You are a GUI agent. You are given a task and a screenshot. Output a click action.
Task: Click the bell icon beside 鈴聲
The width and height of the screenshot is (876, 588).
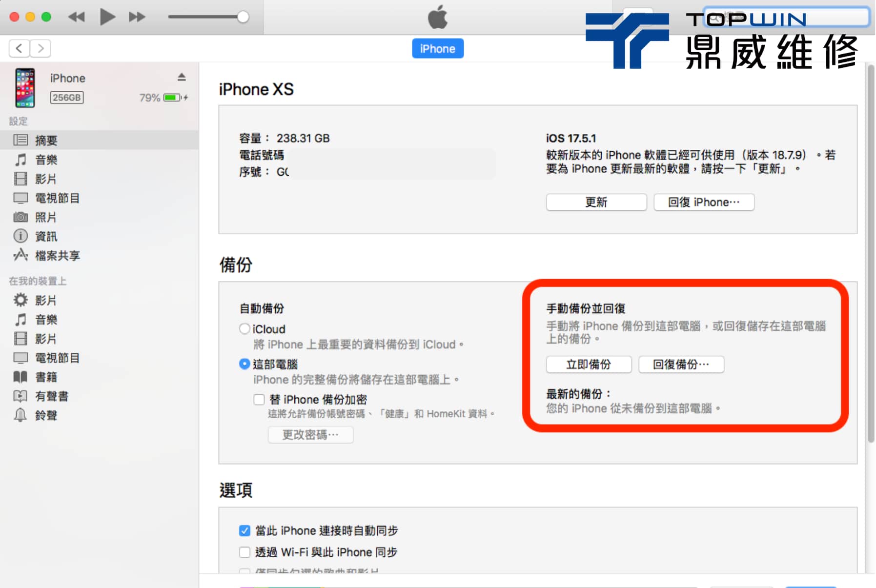pyautogui.click(x=20, y=415)
